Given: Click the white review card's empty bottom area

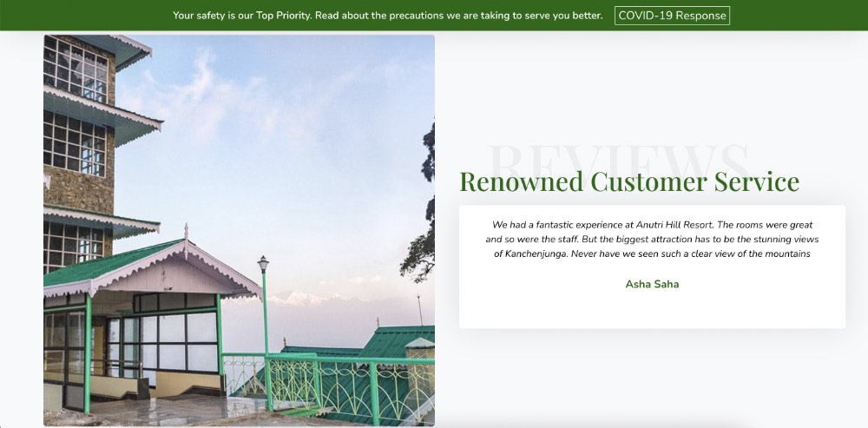Looking at the screenshot, I should coord(652,311).
